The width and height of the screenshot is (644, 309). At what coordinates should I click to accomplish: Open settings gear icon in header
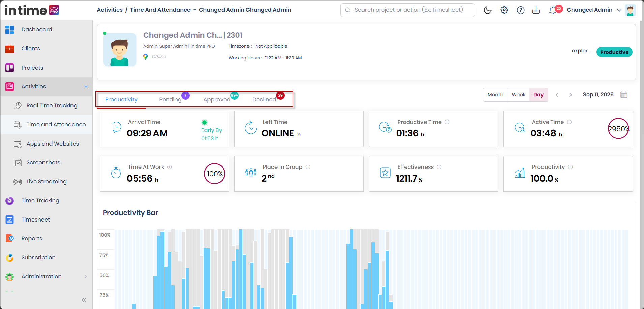click(504, 10)
